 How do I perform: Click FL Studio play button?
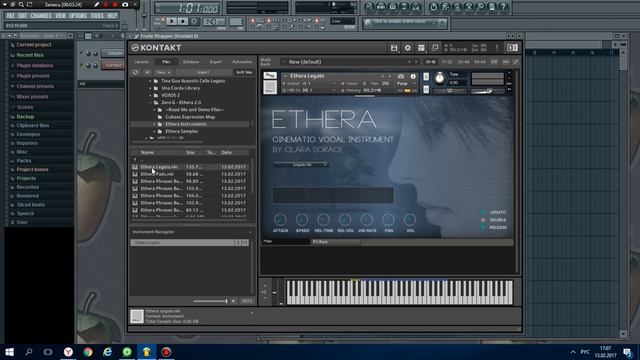pos(171,21)
